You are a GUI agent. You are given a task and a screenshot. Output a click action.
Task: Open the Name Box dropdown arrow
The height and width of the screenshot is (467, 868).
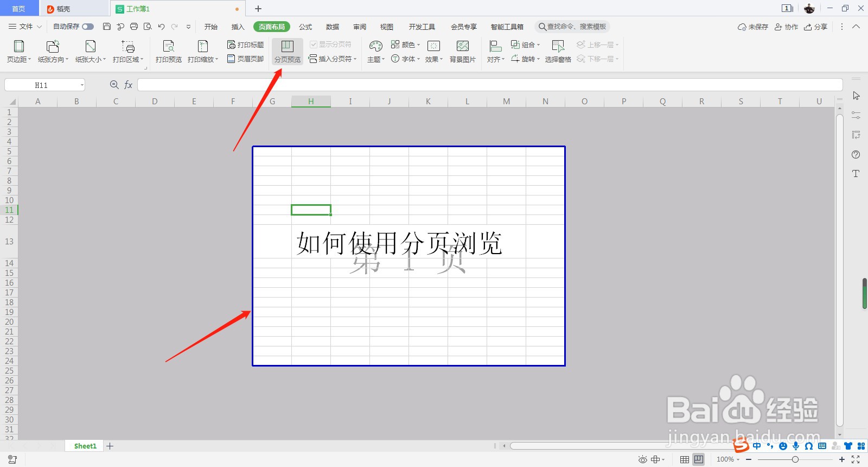tap(82, 85)
